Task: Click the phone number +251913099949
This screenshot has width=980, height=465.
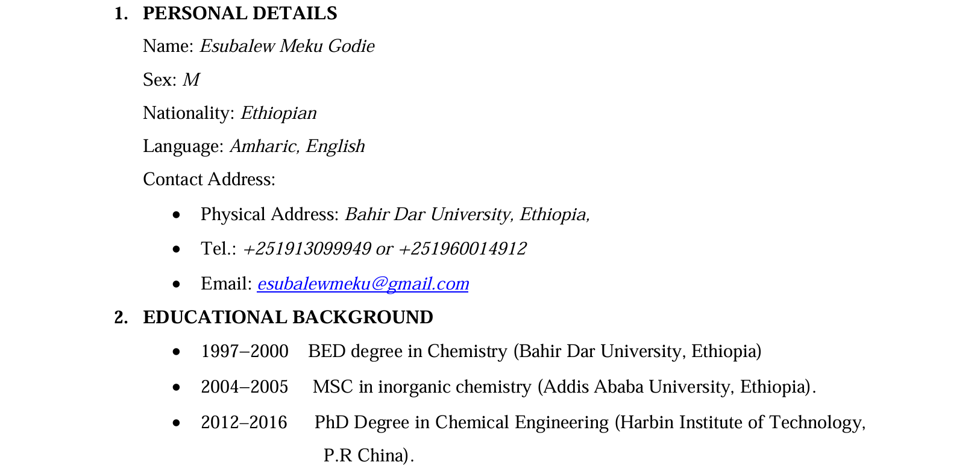Action: pos(307,248)
